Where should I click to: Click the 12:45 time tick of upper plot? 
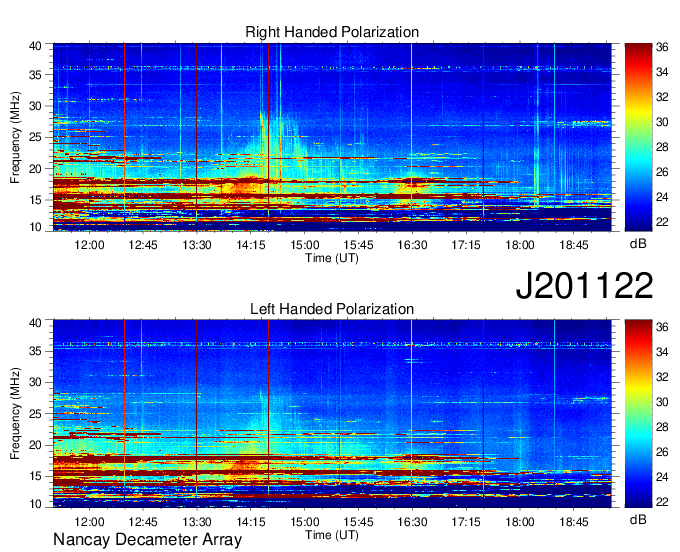click(x=143, y=245)
